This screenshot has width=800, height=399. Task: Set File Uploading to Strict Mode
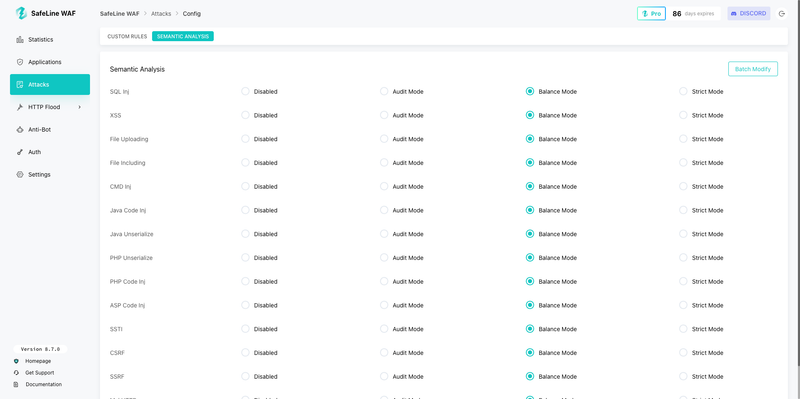coord(683,139)
